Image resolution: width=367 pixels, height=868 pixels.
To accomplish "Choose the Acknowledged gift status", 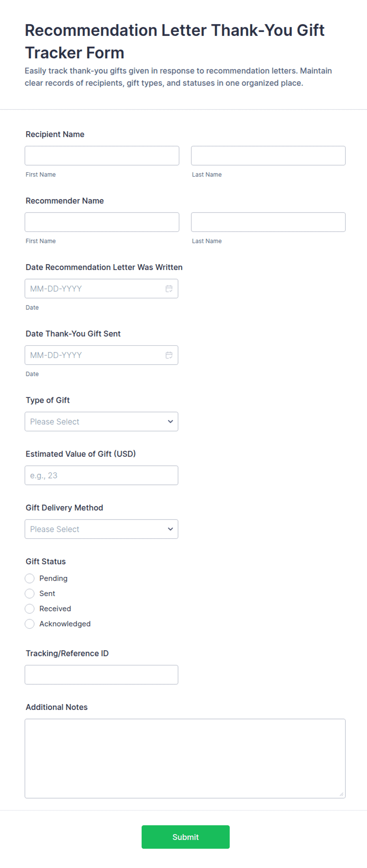I will click(x=30, y=624).
